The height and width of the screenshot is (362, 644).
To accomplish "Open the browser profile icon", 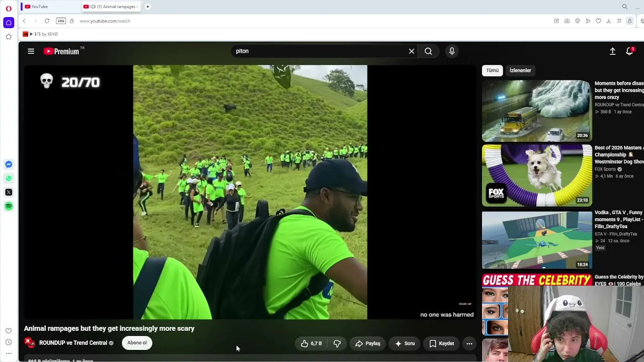I will point(629,21).
